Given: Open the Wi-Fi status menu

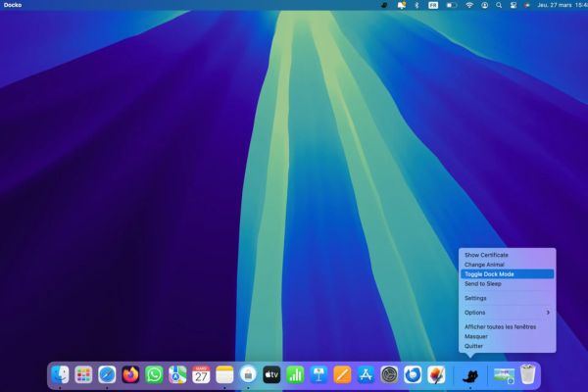Looking at the screenshot, I should point(468,5).
